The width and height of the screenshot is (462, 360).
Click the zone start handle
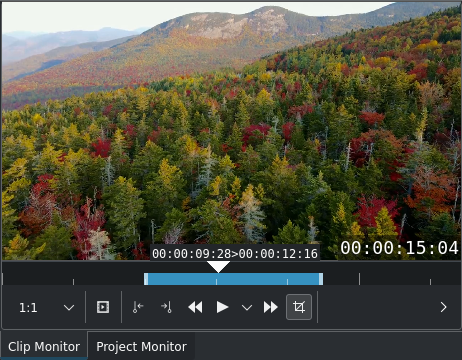(x=146, y=279)
